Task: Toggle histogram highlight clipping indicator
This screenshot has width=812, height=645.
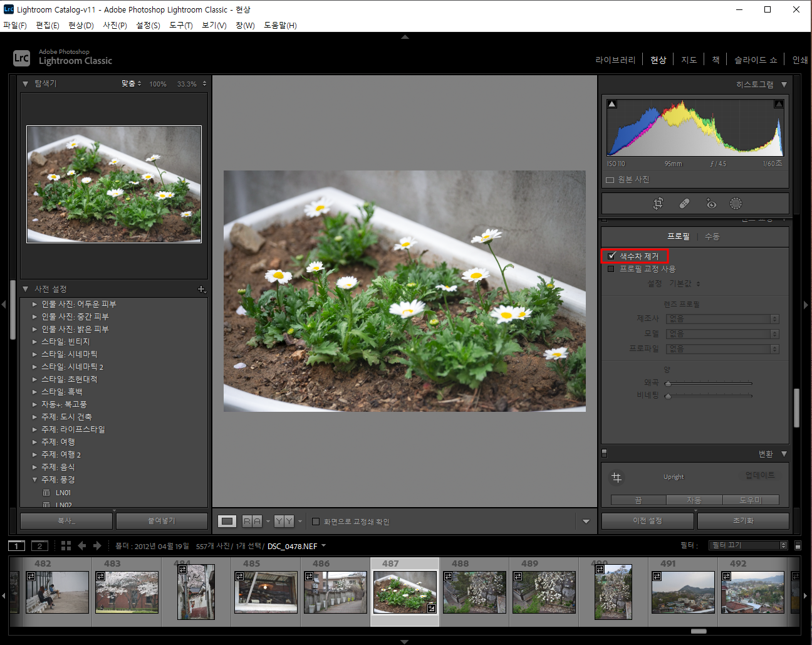Action: (x=779, y=104)
